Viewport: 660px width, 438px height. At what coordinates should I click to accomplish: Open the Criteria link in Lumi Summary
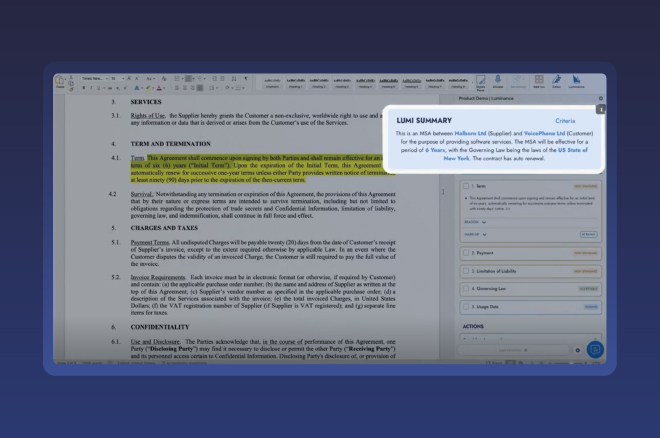565,121
